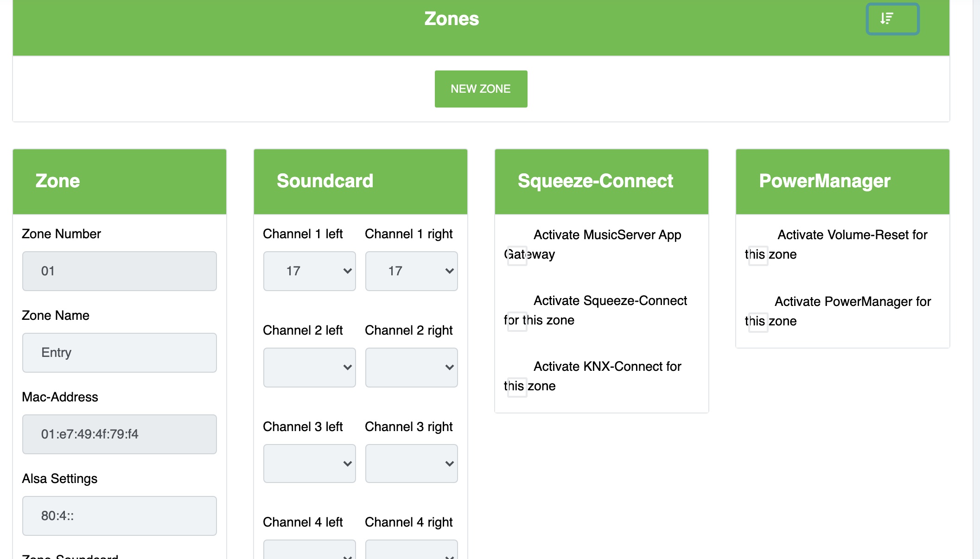
Task: Expand the Channel 4 right dropdown
Action: [411, 551]
